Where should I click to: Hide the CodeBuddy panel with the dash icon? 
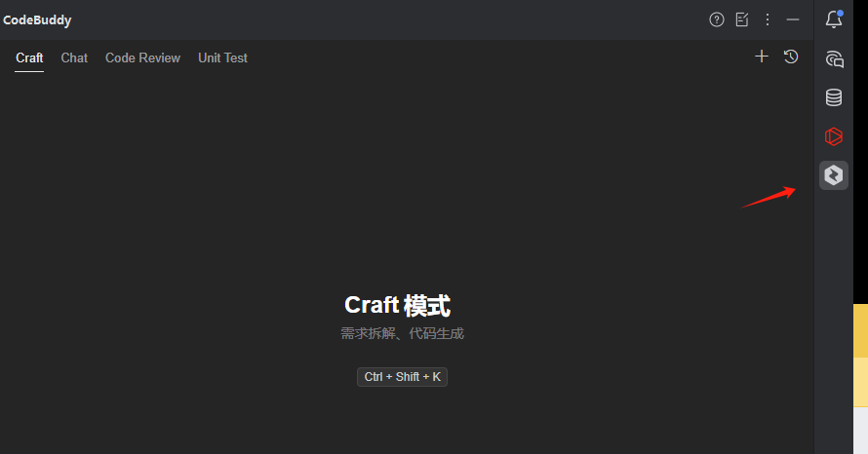tap(793, 19)
